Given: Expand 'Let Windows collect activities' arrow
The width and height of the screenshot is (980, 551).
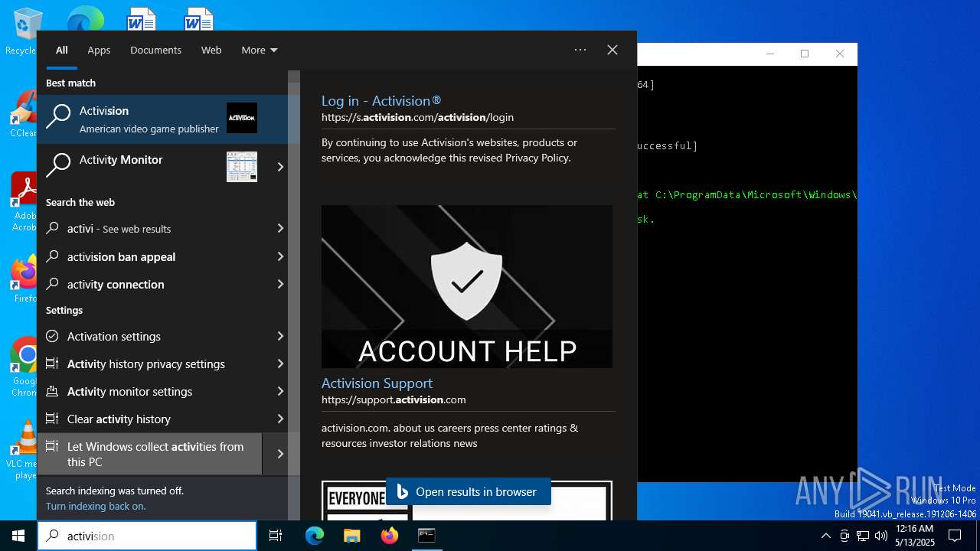Looking at the screenshot, I should (x=280, y=454).
